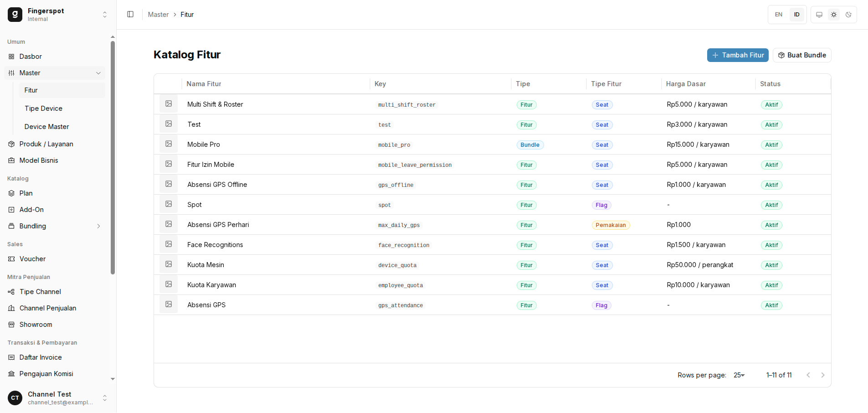Click image icon in Mobile Pro row

(169, 144)
